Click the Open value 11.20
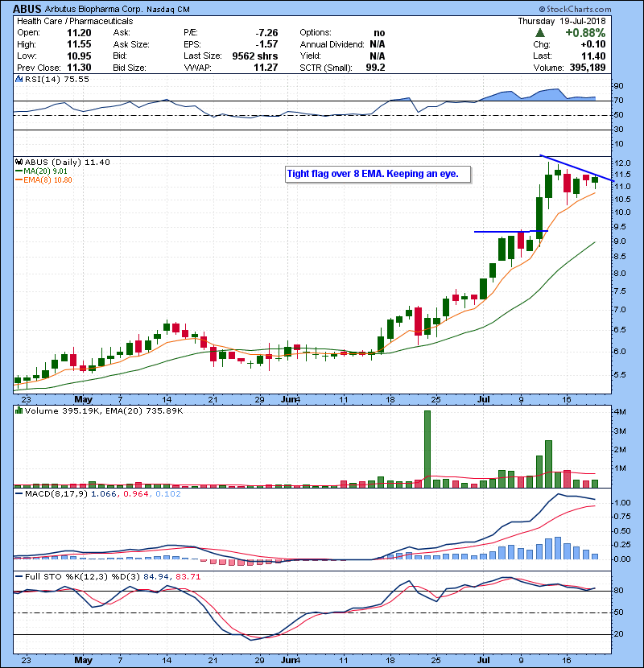 point(79,33)
